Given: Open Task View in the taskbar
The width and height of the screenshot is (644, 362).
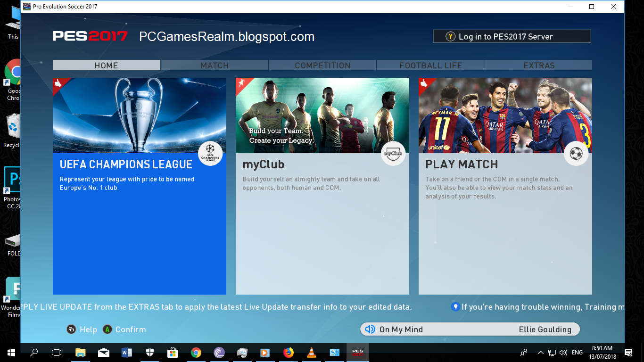Looking at the screenshot, I should click(x=57, y=352).
